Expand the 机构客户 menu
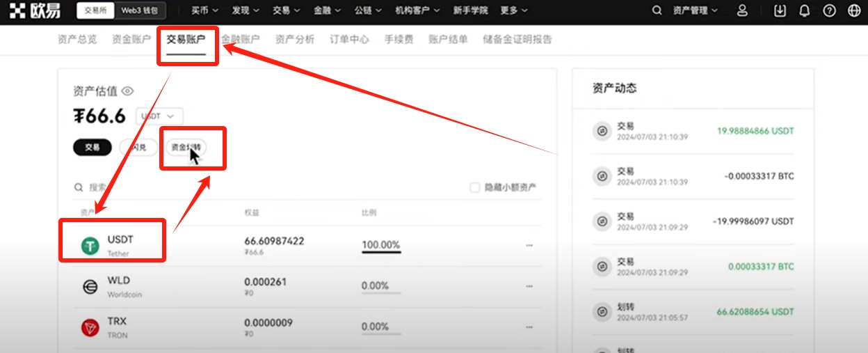The image size is (868, 353). coord(417,10)
